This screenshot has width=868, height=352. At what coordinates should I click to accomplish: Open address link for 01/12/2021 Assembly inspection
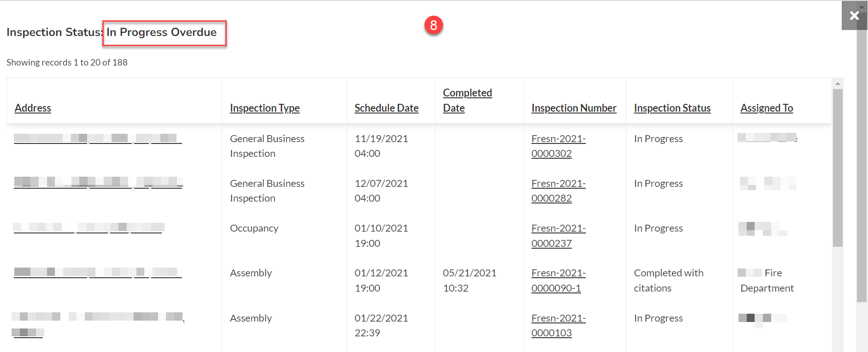click(x=98, y=272)
